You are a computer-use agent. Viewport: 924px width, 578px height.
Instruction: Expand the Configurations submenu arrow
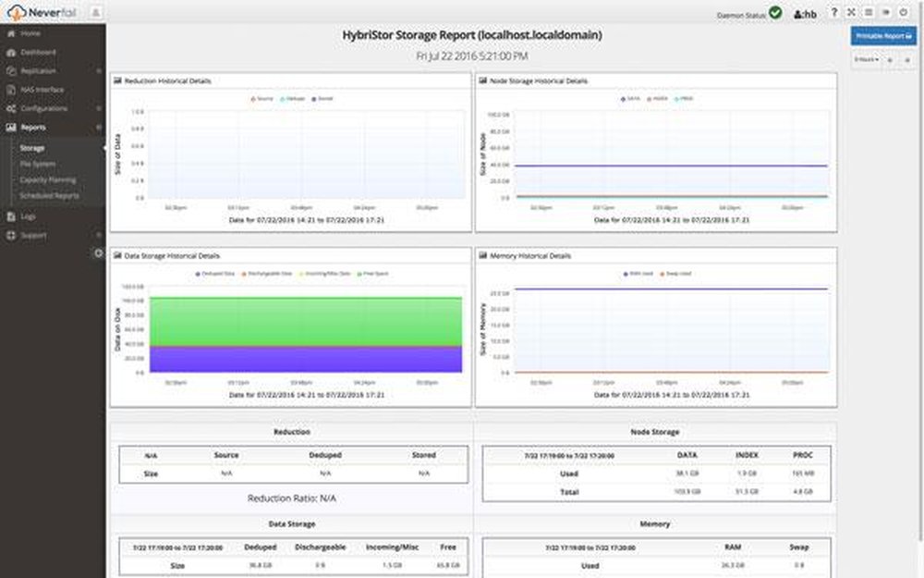(99, 108)
